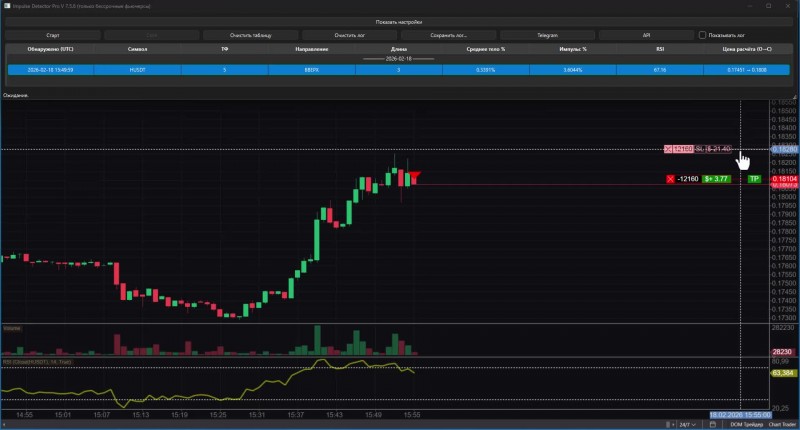Sort by 'Импульс %' column header
800x430 pixels.
point(573,49)
